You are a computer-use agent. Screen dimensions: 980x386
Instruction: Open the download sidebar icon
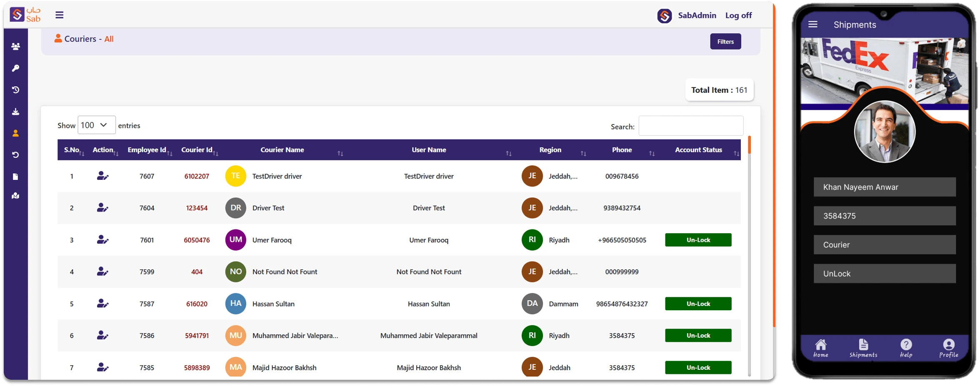15,111
